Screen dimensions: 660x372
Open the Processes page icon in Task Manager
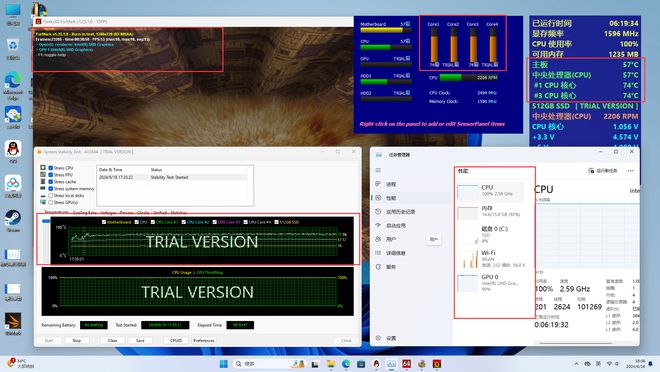tap(378, 184)
